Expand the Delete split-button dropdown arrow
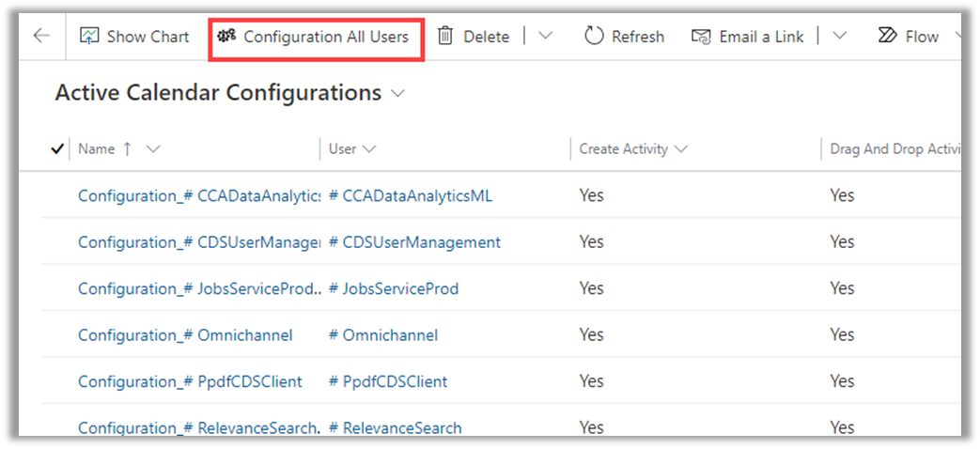This screenshot has width=980, height=449. tap(545, 37)
